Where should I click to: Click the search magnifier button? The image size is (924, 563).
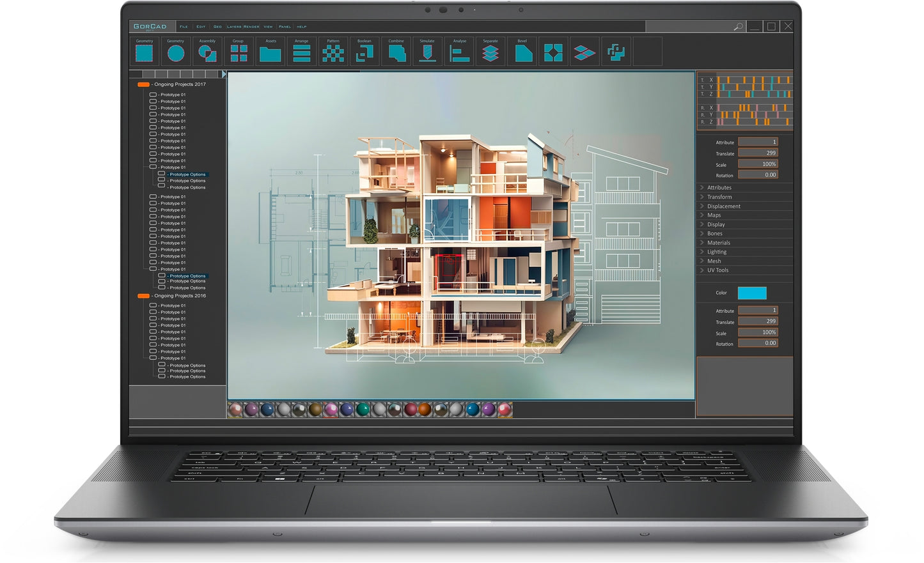[738, 27]
